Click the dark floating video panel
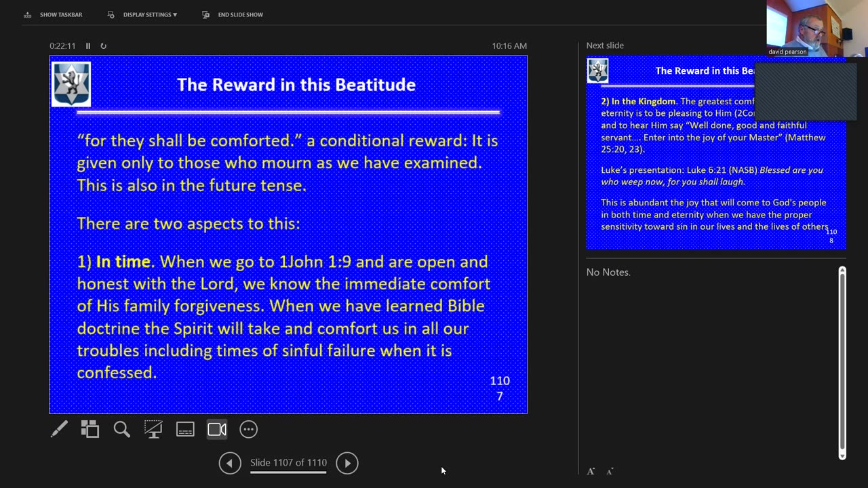Image resolution: width=868 pixels, height=488 pixels. [x=806, y=91]
